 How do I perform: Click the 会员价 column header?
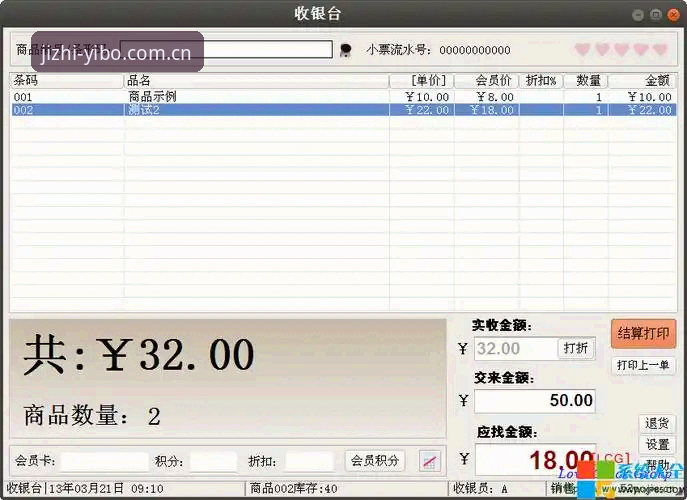(486, 80)
